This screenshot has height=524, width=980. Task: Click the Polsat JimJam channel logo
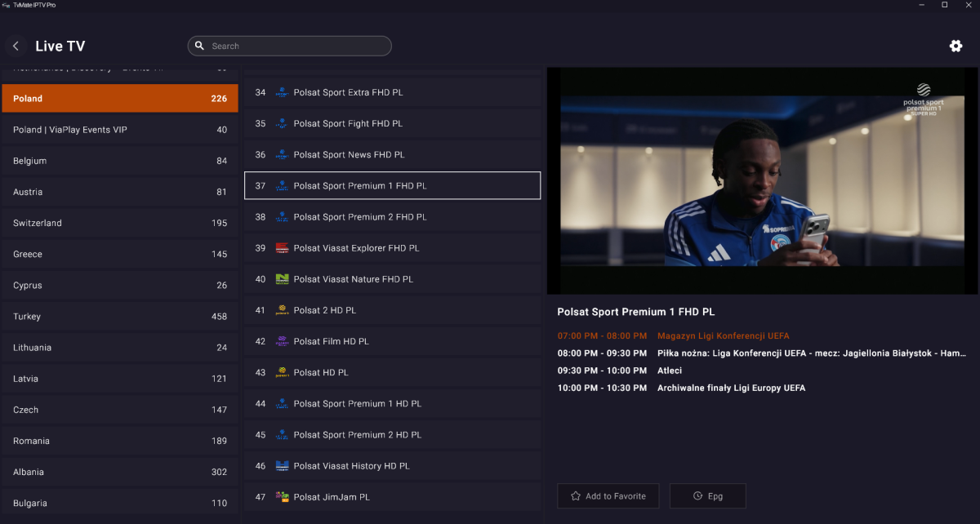282,497
